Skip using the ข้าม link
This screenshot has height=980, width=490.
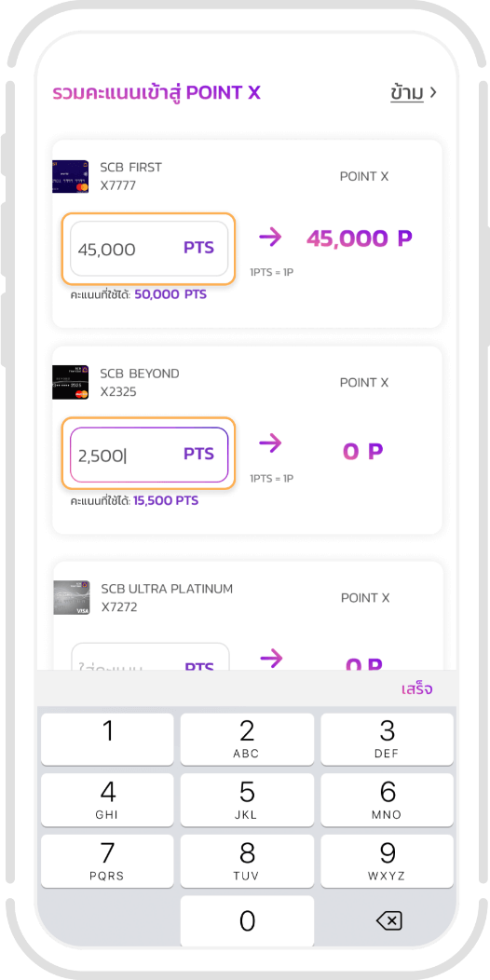coord(407,93)
